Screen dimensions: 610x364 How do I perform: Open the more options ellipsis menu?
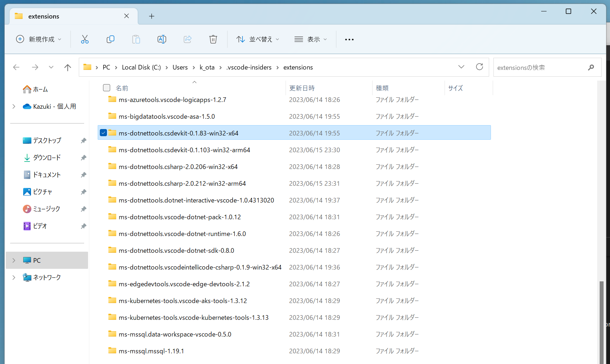point(349,39)
